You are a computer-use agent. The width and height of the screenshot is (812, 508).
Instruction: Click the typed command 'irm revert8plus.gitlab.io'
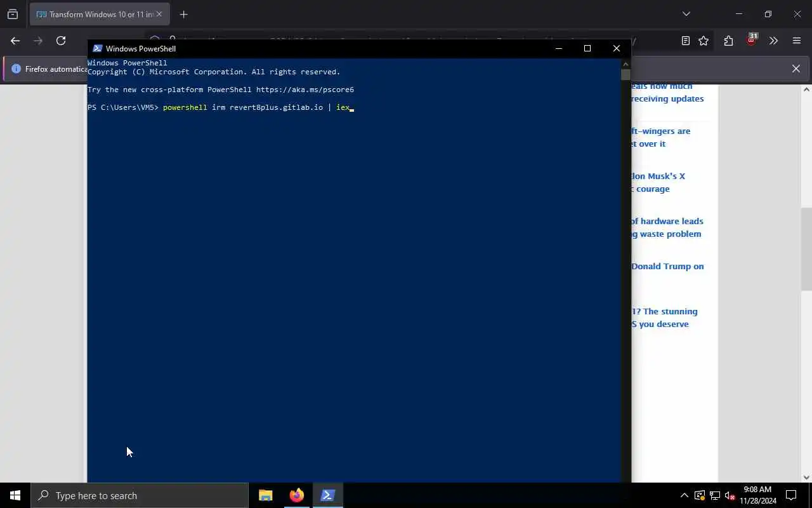(267, 107)
